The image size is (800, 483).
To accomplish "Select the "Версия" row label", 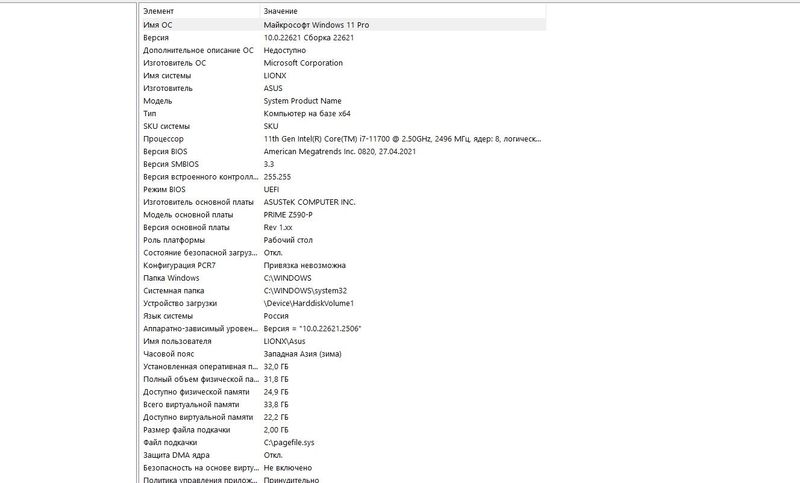I will [156, 37].
